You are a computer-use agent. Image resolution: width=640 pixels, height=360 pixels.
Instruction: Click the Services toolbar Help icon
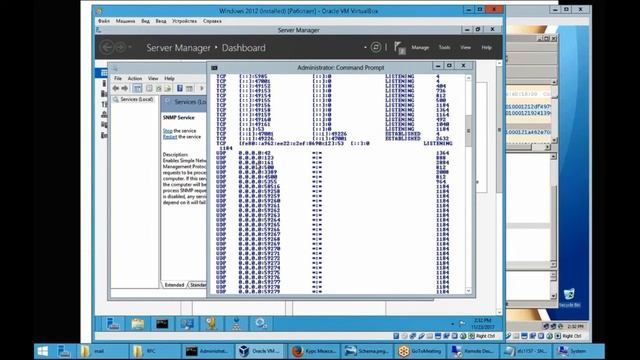[x=180, y=88]
